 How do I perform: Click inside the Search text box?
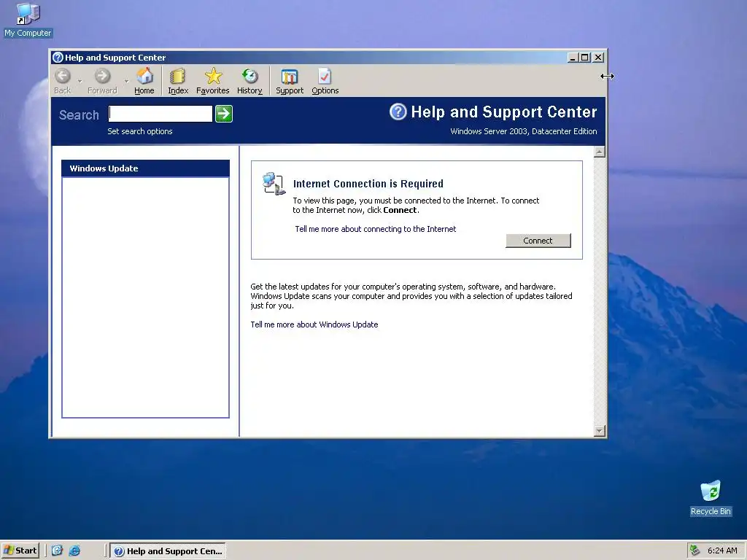[x=160, y=114]
